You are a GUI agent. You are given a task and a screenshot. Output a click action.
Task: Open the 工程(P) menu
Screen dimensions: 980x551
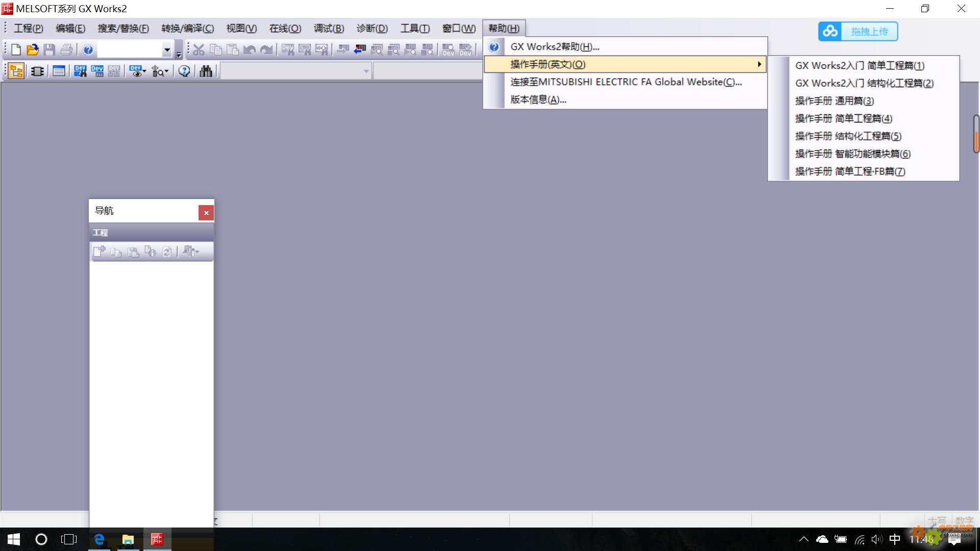tap(29, 29)
